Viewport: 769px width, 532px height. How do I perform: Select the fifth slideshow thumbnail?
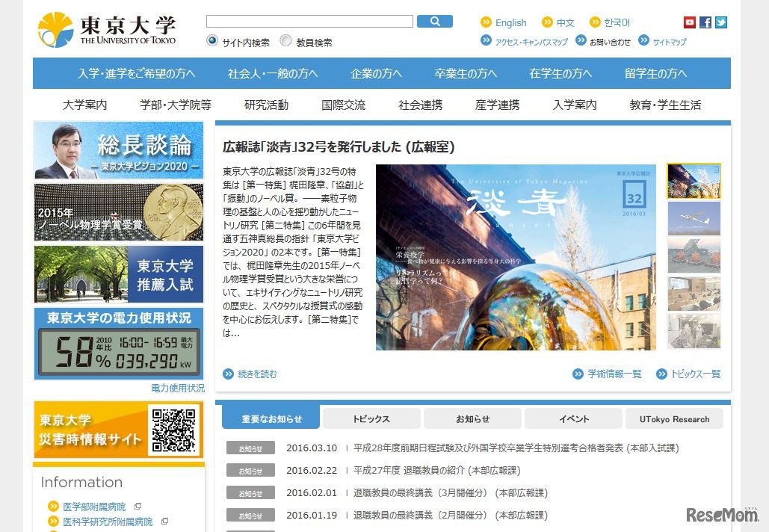click(x=694, y=331)
